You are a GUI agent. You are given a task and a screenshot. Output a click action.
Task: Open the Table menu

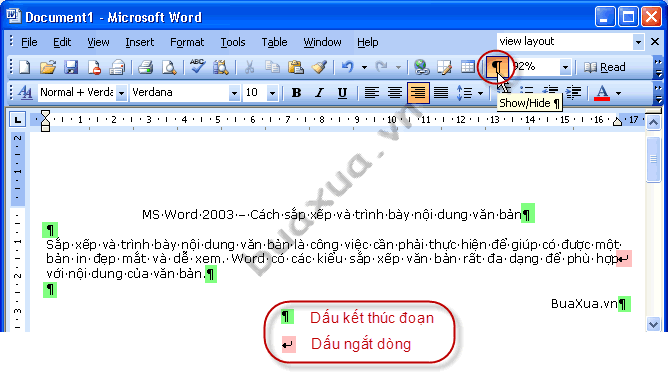(274, 42)
